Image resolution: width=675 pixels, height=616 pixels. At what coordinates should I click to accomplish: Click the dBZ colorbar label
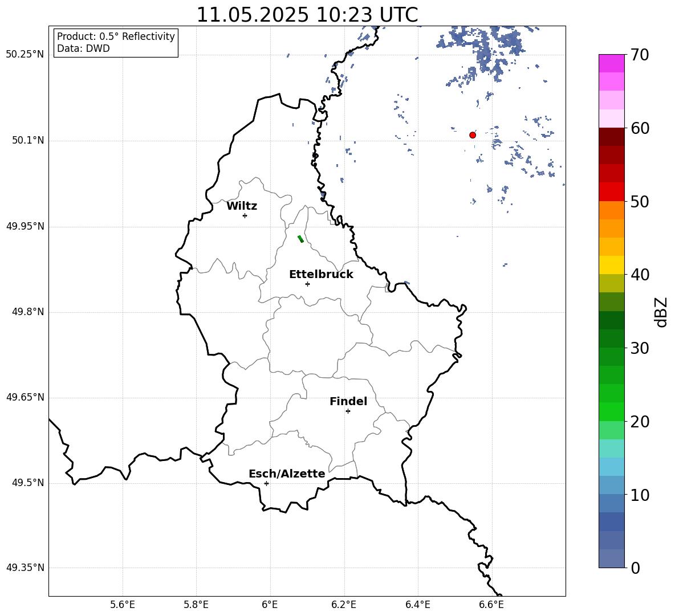point(660,312)
